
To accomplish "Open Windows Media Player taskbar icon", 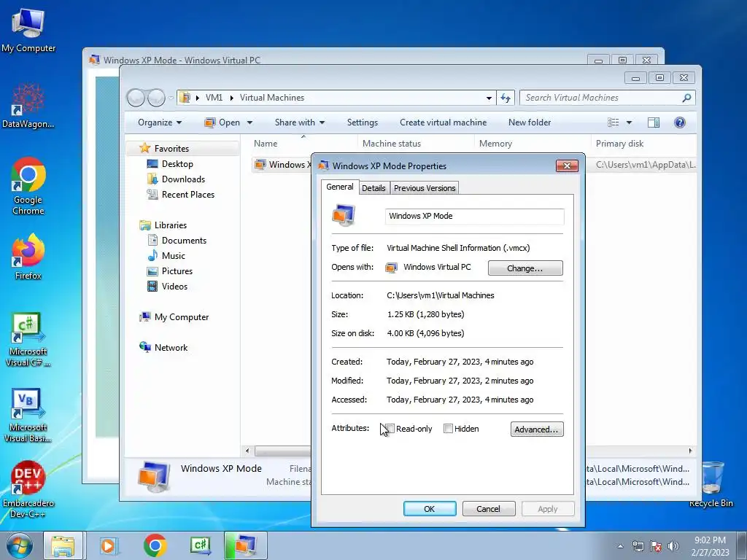I will [109, 545].
